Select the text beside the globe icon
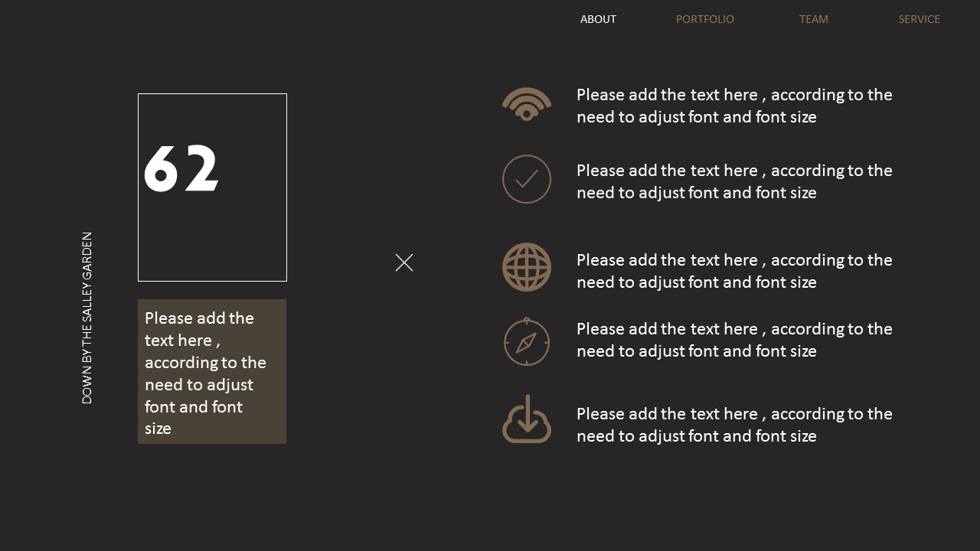The image size is (980, 551). tap(734, 271)
